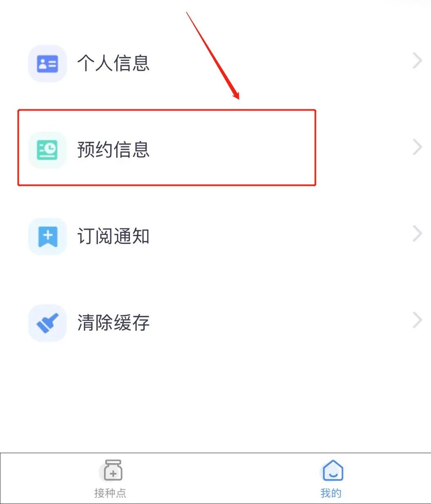Expand 预约信息 via its right chevron
This screenshot has height=504, width=431.
(417, 147)
